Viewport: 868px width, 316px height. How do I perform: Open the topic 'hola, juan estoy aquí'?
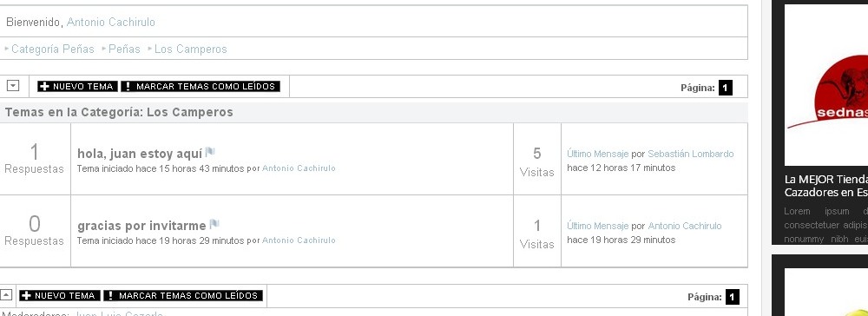tap(140, 154)
